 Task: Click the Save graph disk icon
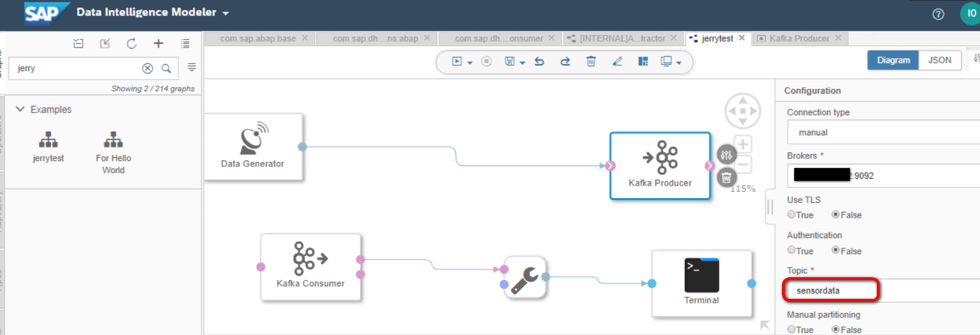tap(509, 62)
